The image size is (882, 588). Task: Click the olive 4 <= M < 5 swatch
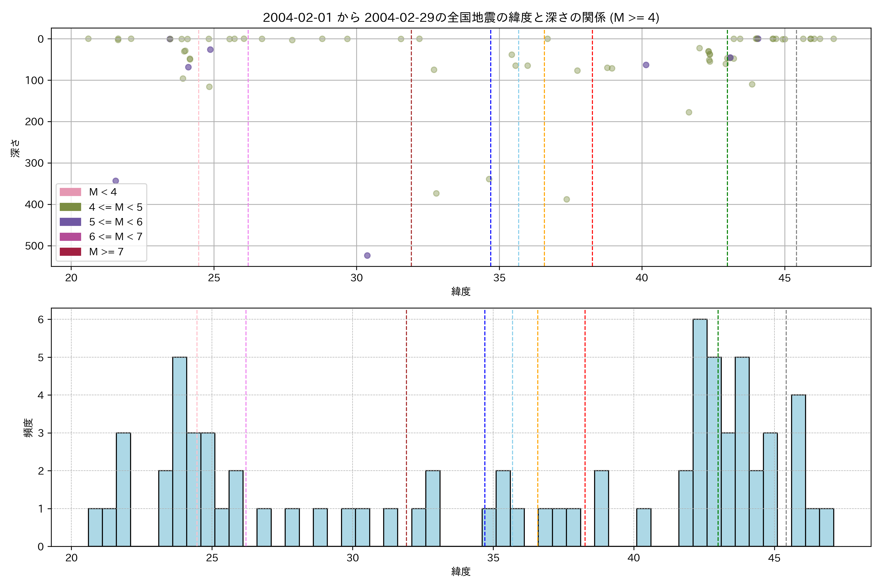[70, 207]
